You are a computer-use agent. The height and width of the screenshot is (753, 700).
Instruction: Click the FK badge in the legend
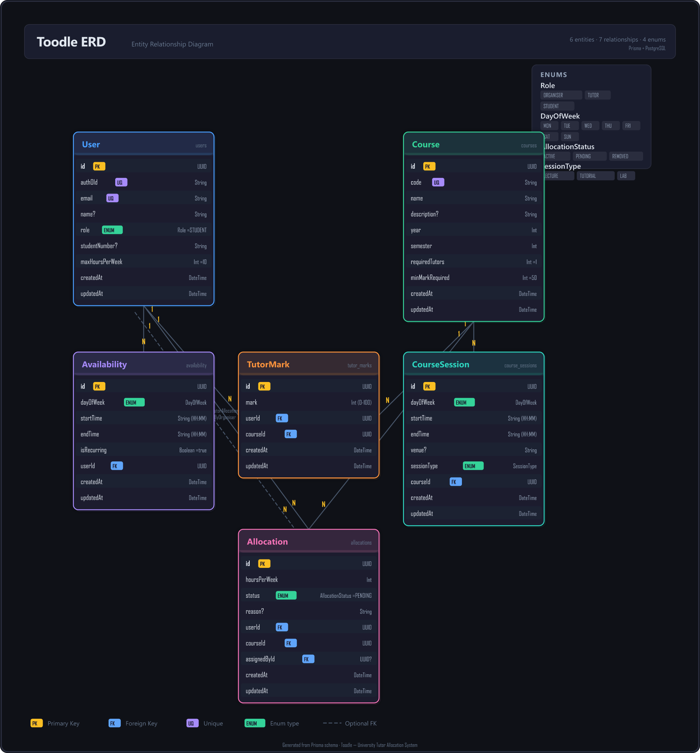pyautogui.click(x=114, y=723)
